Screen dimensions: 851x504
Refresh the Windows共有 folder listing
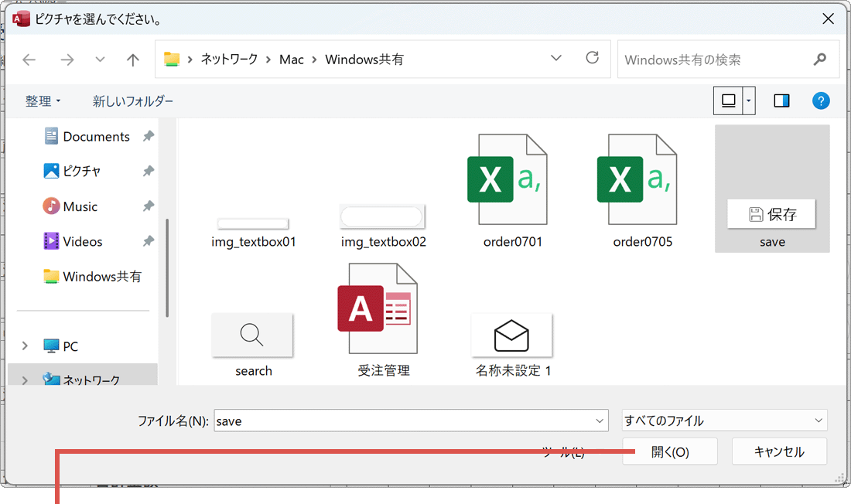[x=593, y=59]
